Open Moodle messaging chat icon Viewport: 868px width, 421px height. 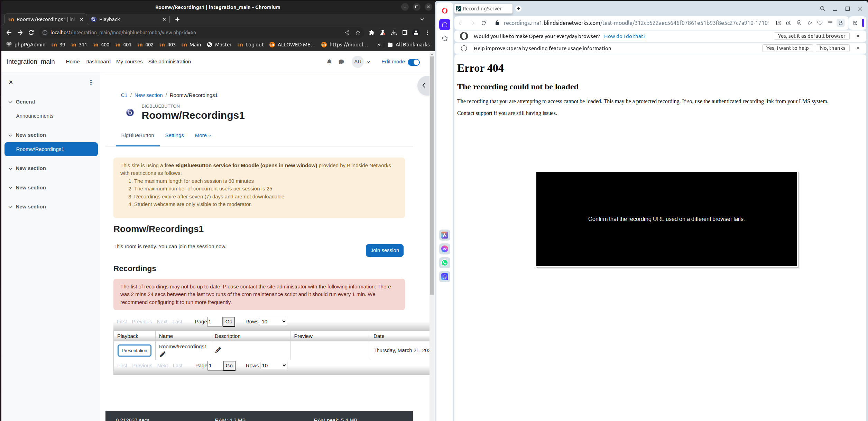click(341, 62)
